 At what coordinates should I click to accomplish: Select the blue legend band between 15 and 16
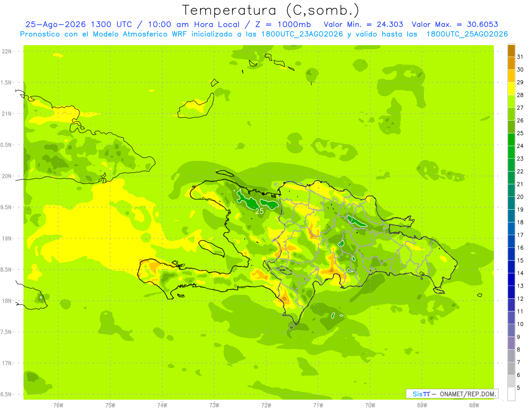pos(511,254)
